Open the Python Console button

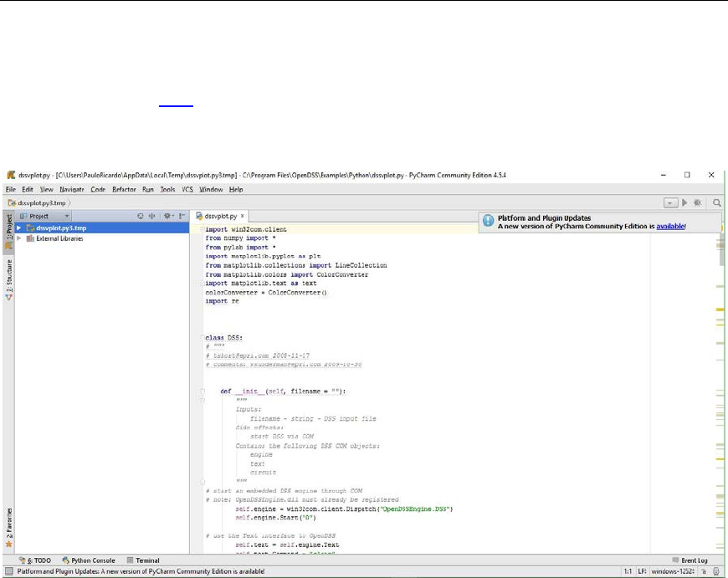point(89,560)
